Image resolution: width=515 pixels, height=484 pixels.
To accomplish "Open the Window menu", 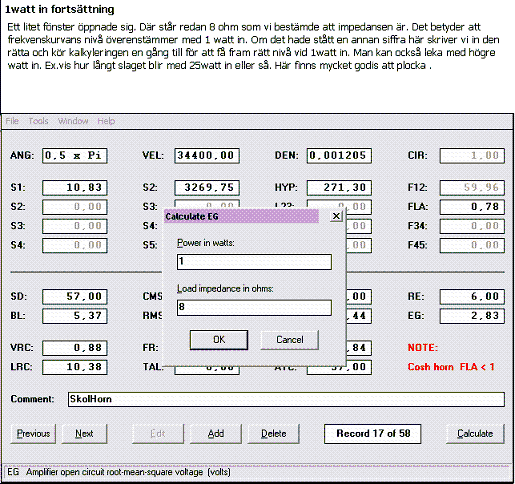I will [x=73, y=121].
